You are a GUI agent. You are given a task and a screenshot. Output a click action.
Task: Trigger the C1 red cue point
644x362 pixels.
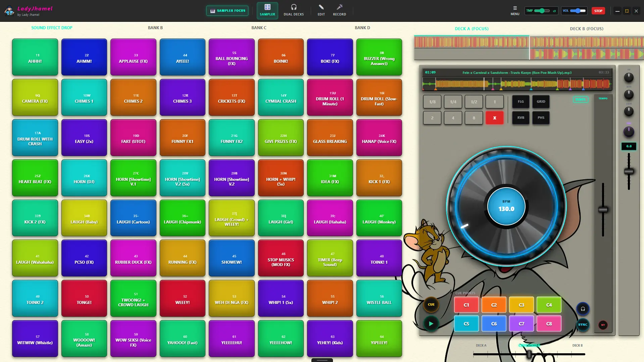[466, 305]
